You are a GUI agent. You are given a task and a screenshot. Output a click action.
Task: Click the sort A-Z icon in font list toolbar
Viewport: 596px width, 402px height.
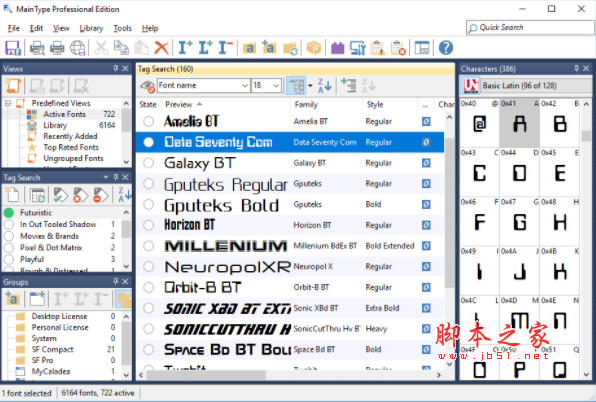[324, 85]
